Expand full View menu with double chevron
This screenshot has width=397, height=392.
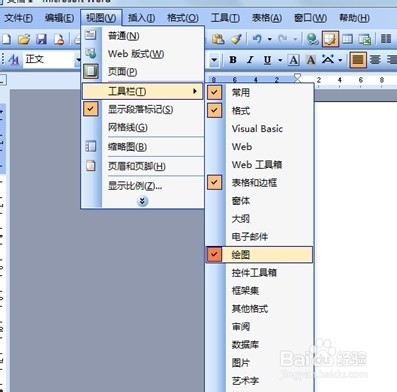click(x=143, y=201)
